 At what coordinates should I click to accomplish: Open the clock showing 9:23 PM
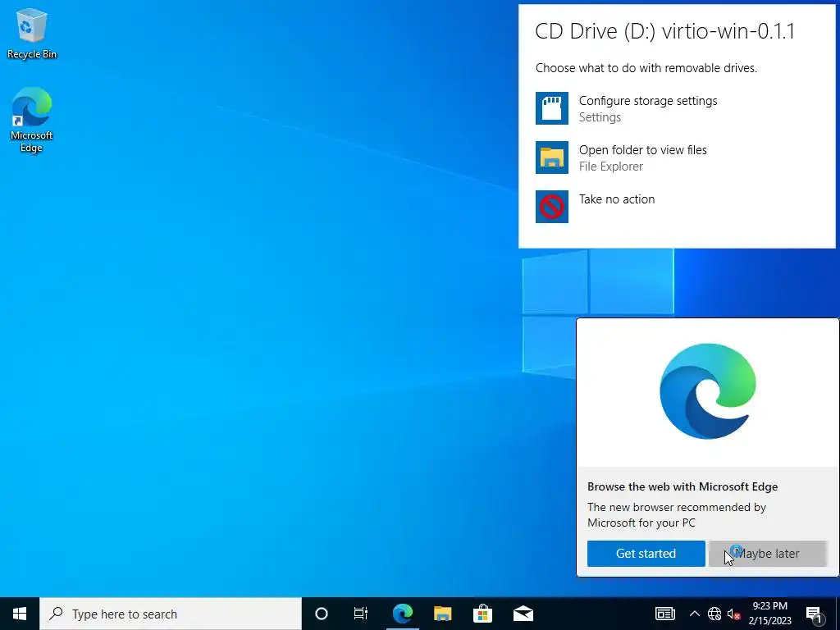coord(769,614)
